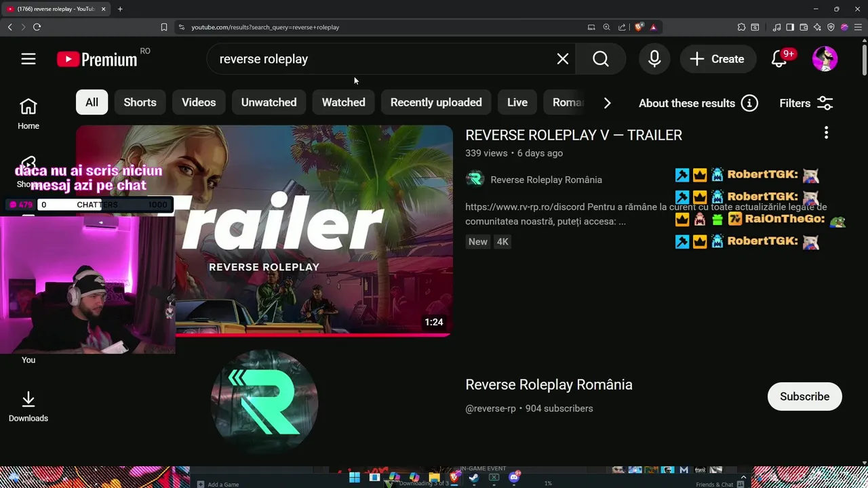This screenshot has width=868, height=488.
Task: Select the Recently uploaded chip
Action: 436,102
